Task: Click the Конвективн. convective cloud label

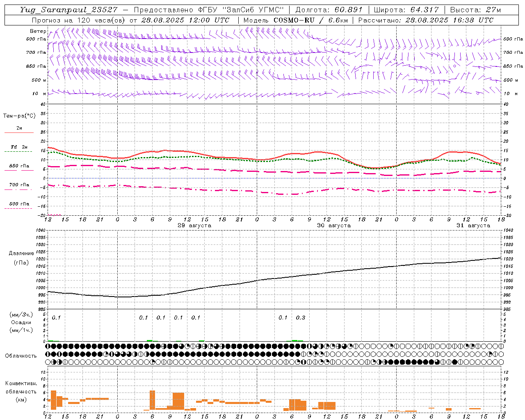Action: [x=21, y=383]
